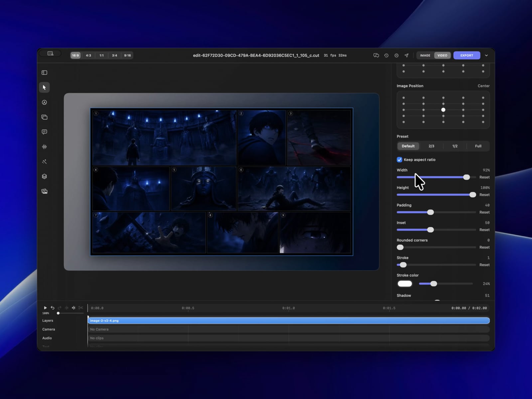Open the version history clock icon

[386, 56]
